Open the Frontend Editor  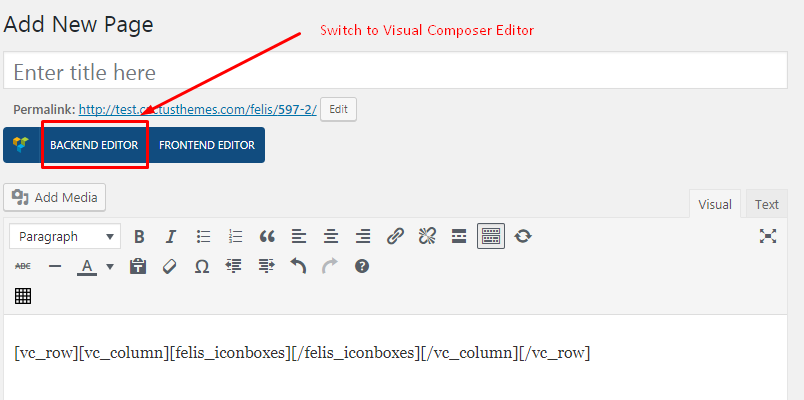(206, 145)
